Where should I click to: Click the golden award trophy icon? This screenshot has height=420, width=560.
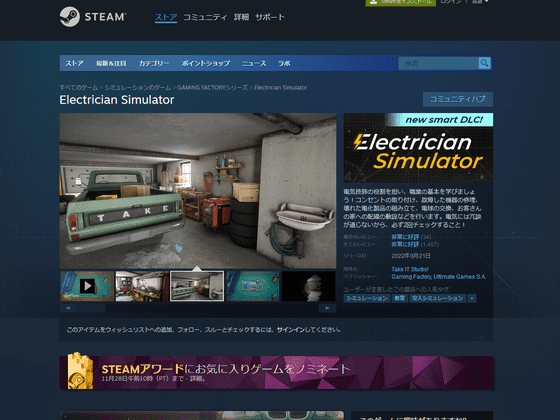tap(80, 371)
